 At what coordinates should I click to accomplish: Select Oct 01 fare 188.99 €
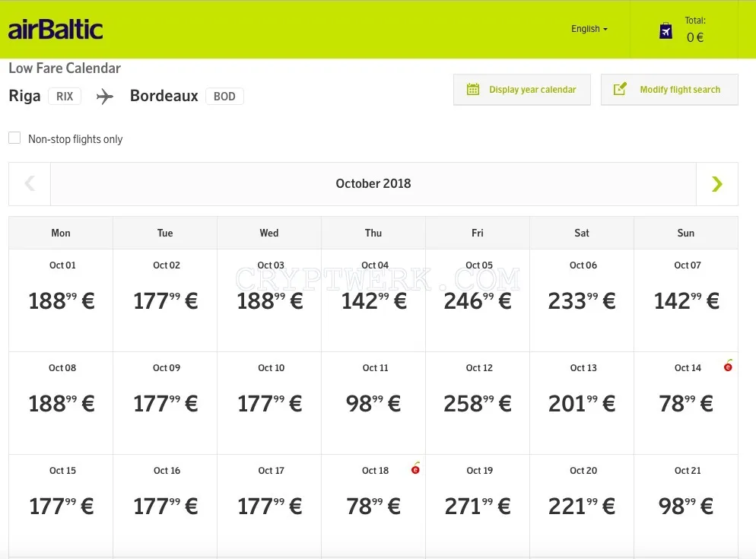coord(61,300)
